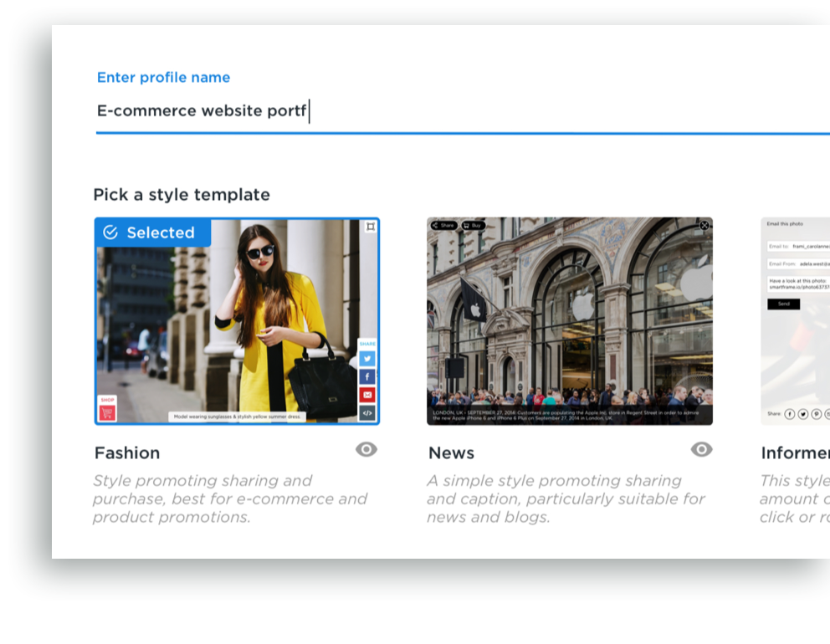Click the 'Email this photo' heading in Informer preview
The image size is (830, 644).
click(785, 224)
